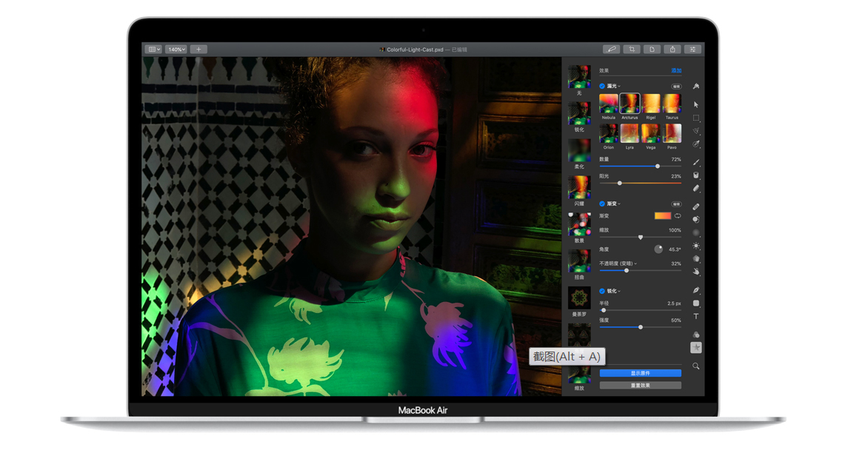Screen dimensions: 868x470
Task: Open the orange gradient color swatch
Action: pyautogui.click(x=663, y=215)
